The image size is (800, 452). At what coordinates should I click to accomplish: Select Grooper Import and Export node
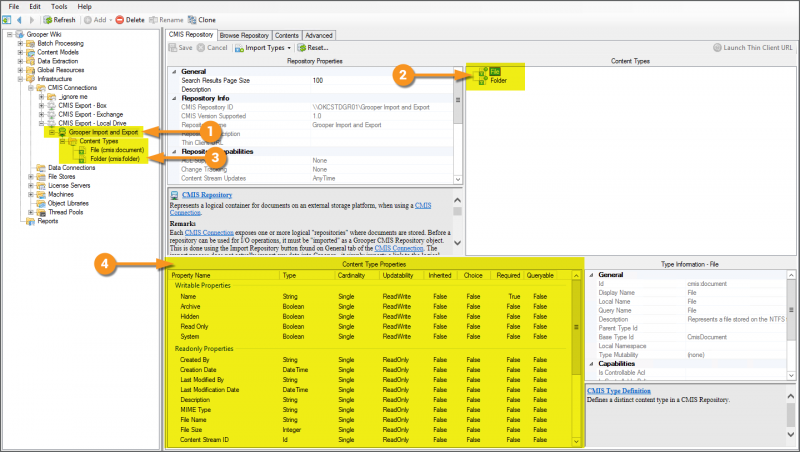pos(102,132)
